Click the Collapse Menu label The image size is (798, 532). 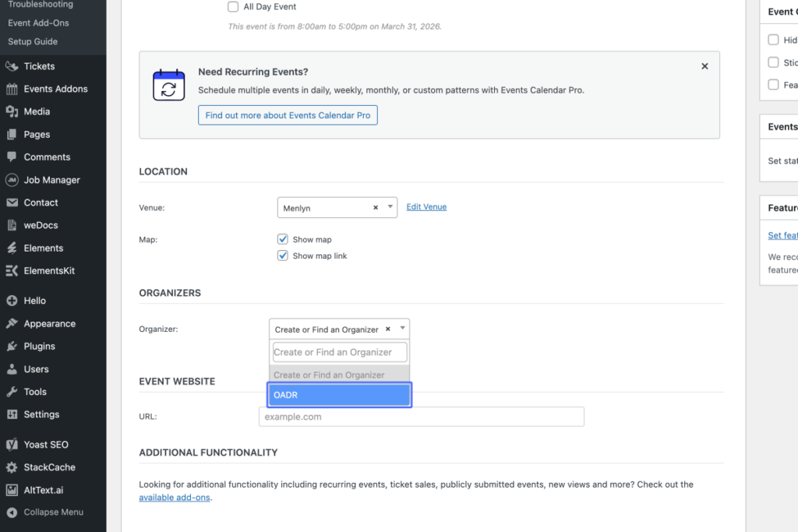tap(54, 513)
